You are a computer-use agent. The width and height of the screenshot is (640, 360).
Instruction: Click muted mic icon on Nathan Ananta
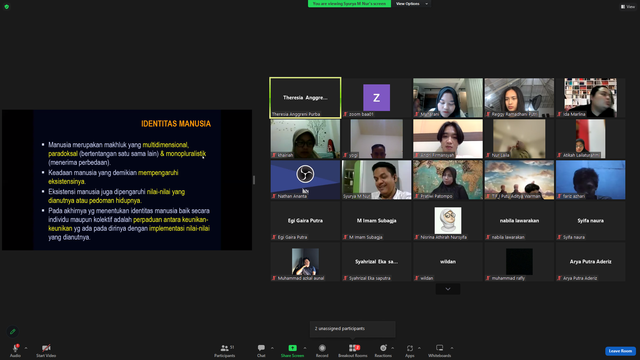click(274, 196)
